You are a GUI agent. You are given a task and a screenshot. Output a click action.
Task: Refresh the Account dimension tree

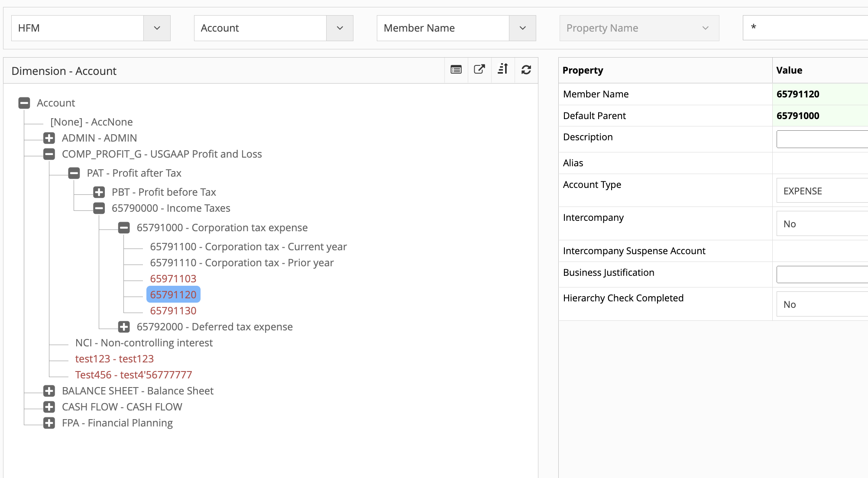(526, 69)
